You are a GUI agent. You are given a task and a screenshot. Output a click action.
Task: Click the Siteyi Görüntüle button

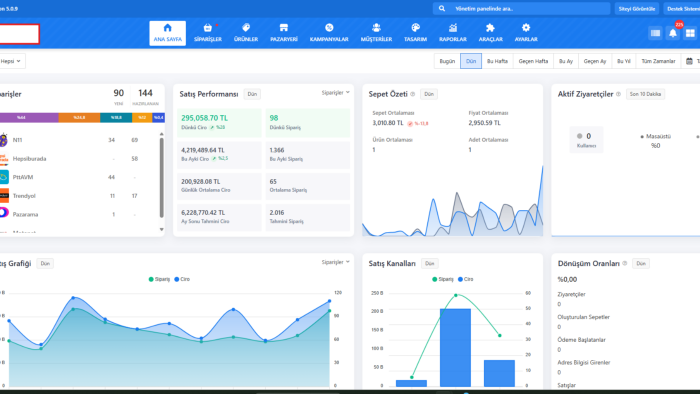click(637, 8)
